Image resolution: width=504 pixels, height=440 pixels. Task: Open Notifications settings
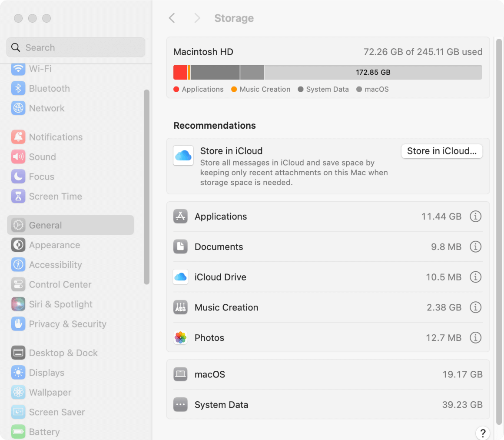pyautogui.click(x=56, y=137)
